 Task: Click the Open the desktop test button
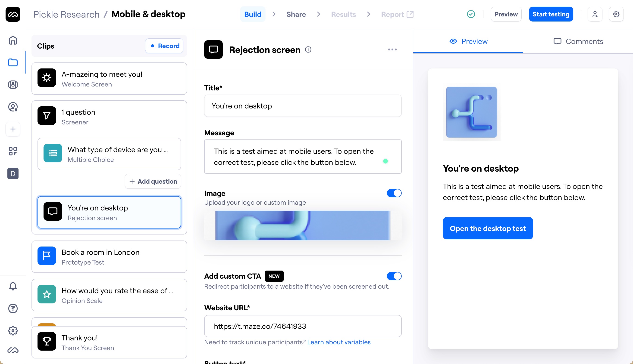pos(488,228)
